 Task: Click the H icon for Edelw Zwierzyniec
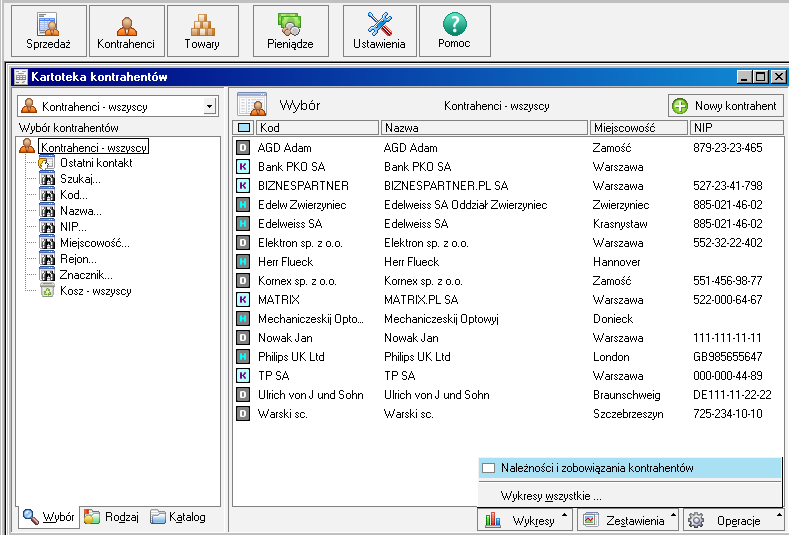coord(243,204)
